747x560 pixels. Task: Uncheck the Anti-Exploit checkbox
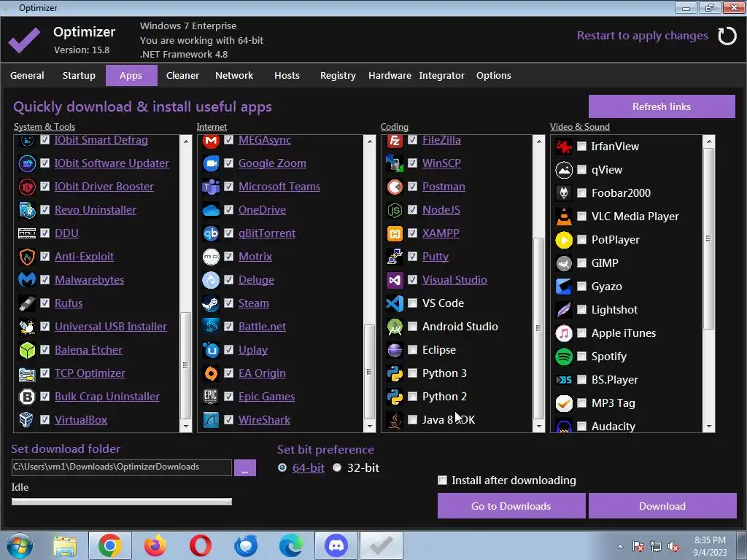pyautogui.click(x=44, y=256)
